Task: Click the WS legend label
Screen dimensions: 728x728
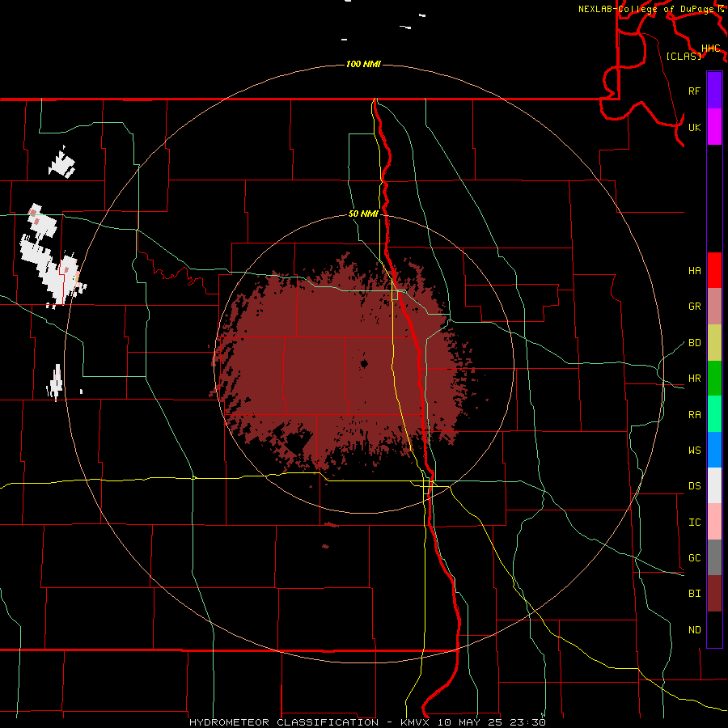Action: [x=694, y=450]
